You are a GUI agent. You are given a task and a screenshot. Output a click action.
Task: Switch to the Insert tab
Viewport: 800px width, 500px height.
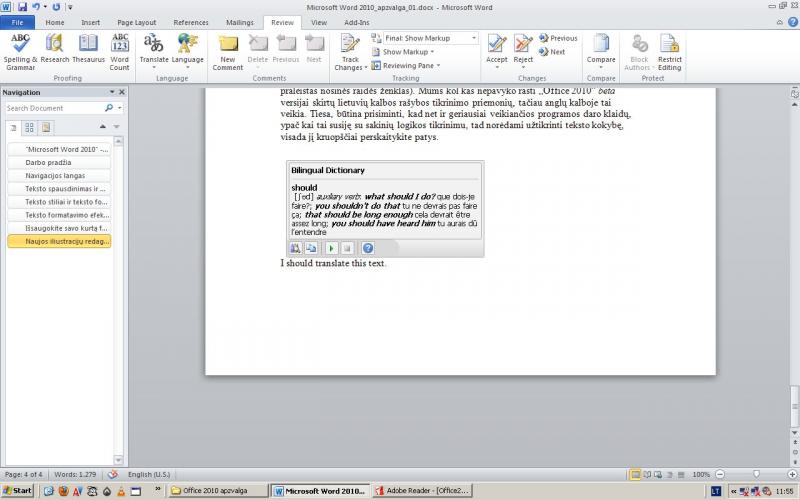[90, 22]
